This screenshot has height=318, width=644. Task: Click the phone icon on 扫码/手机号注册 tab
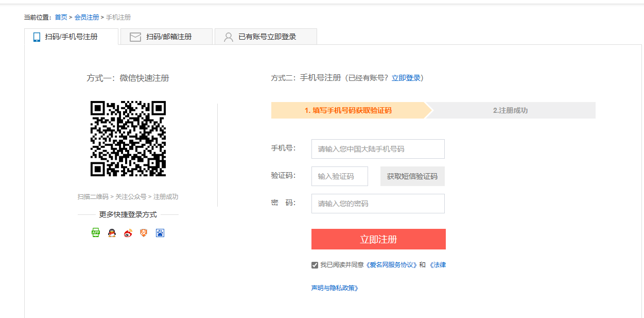[x=37, y=37]
